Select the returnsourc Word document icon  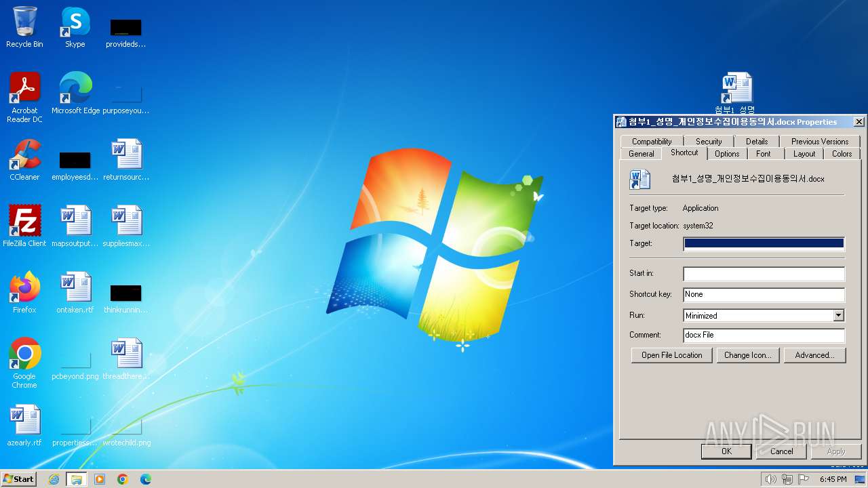126,160
